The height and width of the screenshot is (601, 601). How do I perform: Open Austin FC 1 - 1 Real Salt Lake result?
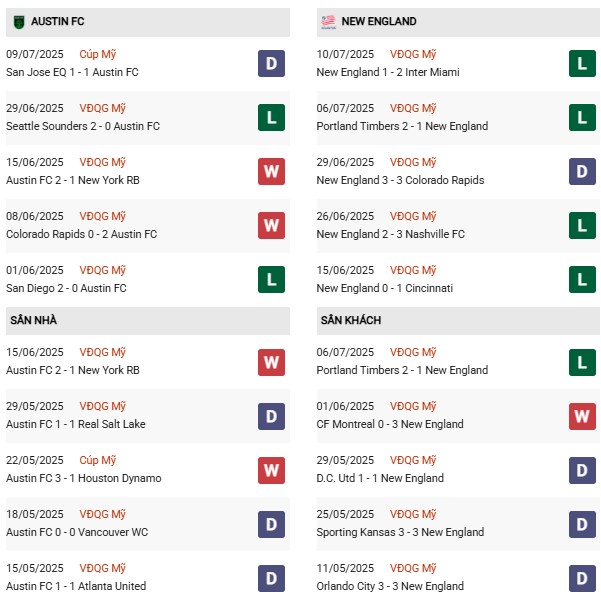[x=76, y=424]
